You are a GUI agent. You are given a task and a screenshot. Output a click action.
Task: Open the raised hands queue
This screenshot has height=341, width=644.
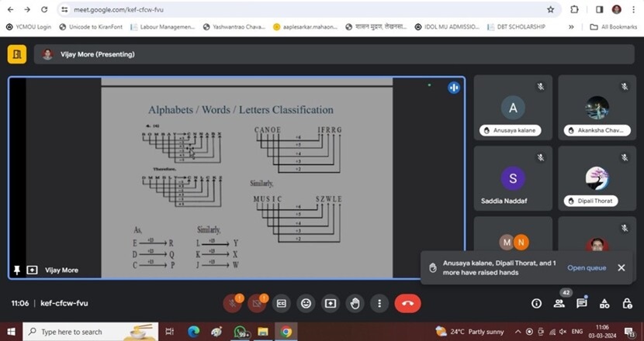[587, 267]
